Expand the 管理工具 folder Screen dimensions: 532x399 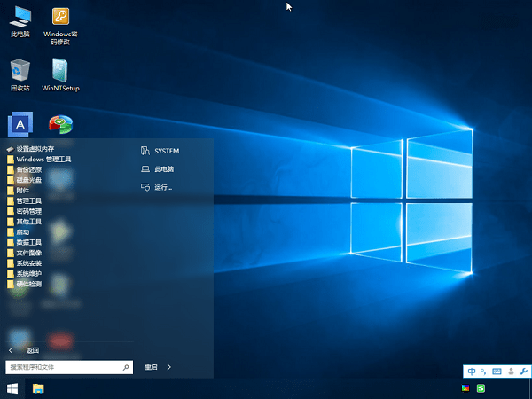25,201
